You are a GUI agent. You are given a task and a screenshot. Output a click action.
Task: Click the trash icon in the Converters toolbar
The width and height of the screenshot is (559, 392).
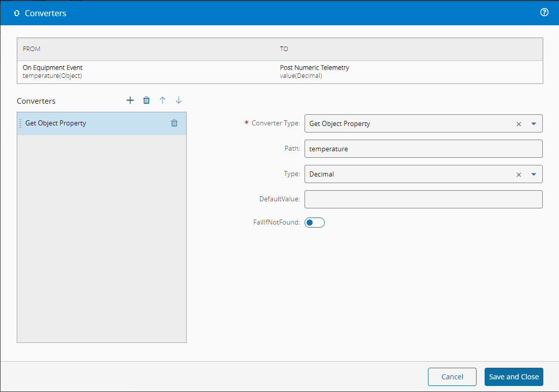146,100
